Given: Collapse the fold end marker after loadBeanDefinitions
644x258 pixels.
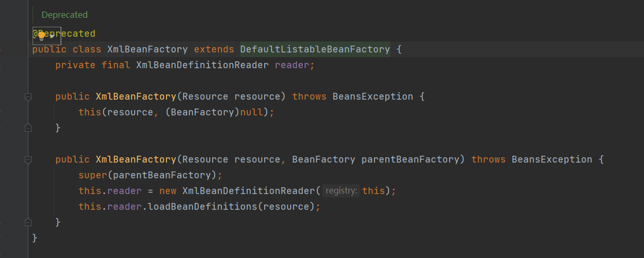Looking at the screenshot, I should pos(28,222).
